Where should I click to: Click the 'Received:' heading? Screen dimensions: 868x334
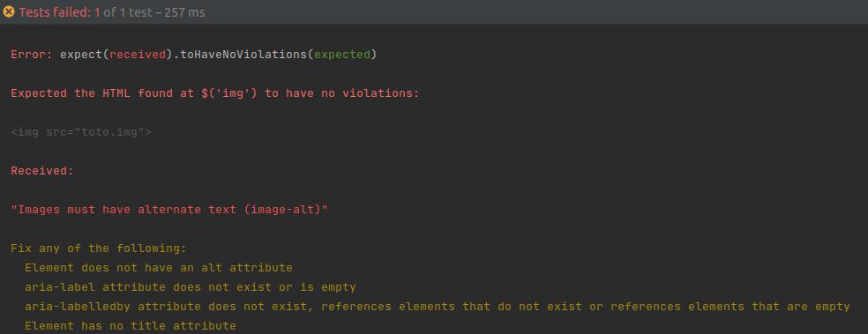(x=42, y=171)
